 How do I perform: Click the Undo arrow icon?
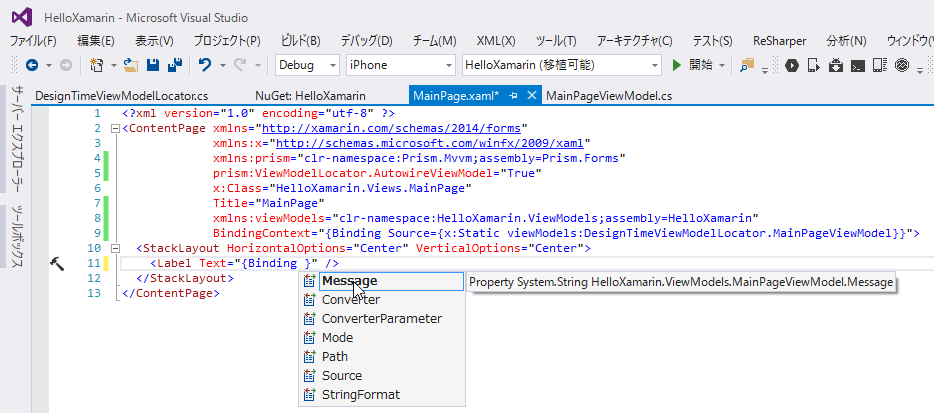pyautogui.click(x=205, y=65)
